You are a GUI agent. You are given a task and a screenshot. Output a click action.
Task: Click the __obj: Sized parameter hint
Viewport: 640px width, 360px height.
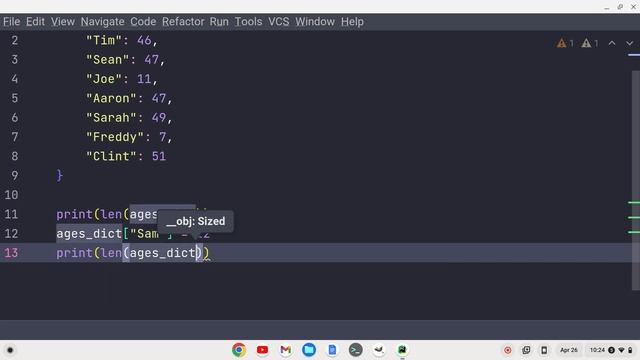(x=196, y=221)
